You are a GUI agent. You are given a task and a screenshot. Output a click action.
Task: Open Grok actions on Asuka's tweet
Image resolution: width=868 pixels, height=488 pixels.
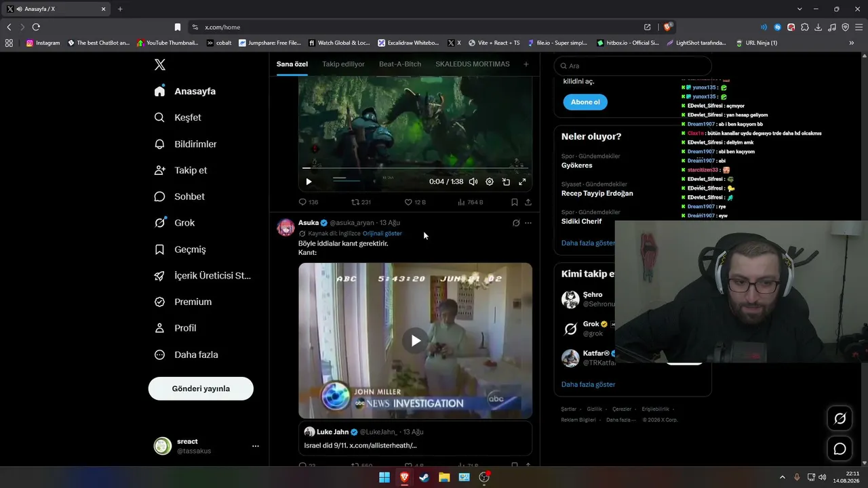click(516, 222)
